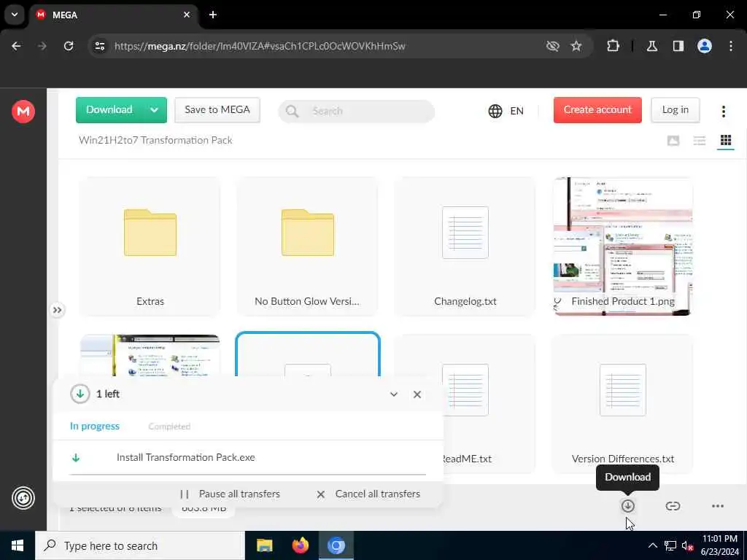Expand the left sidebar with the double chevron
This screenshot has height=560, width=747.
point(57,310)
